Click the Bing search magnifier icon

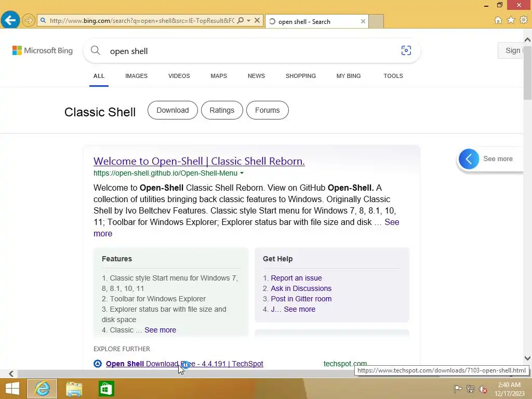click(x=96, y=50)
